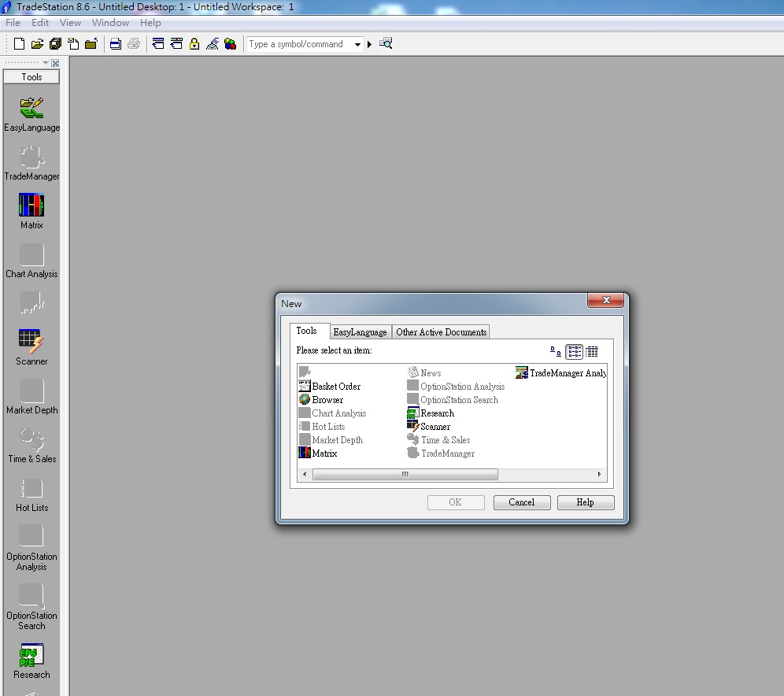Click the Help button in New dialog
The image size is (784, 696).
[x=586, y=502]
